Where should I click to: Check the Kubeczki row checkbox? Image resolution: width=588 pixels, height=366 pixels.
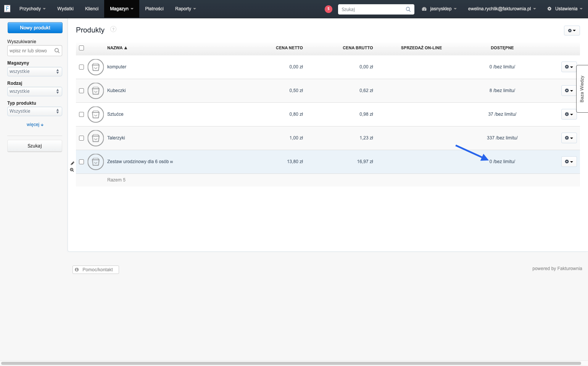coord(81,91)
